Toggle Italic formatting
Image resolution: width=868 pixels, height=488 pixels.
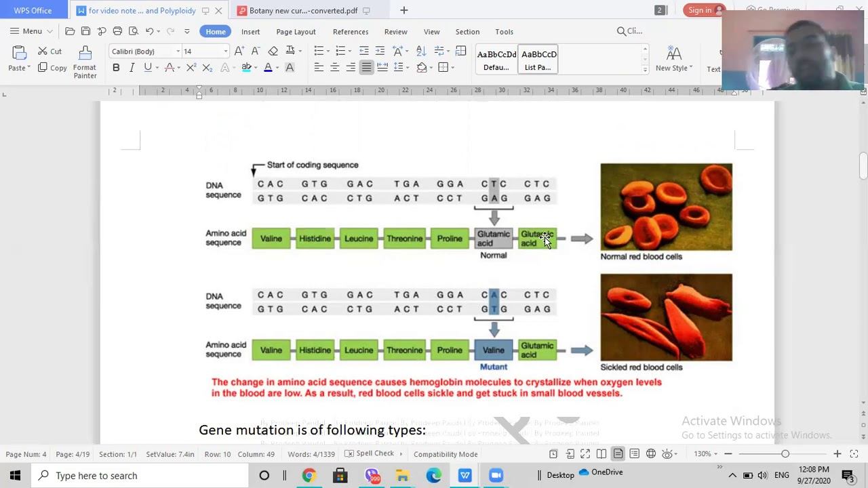pyautogui.click(x=132, y=67)
